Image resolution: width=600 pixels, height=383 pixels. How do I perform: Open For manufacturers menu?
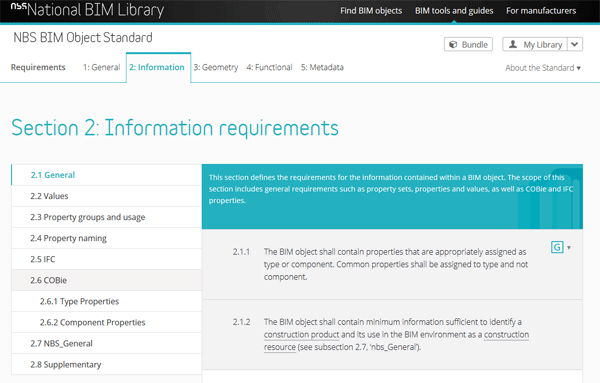(x=541, y=11)
